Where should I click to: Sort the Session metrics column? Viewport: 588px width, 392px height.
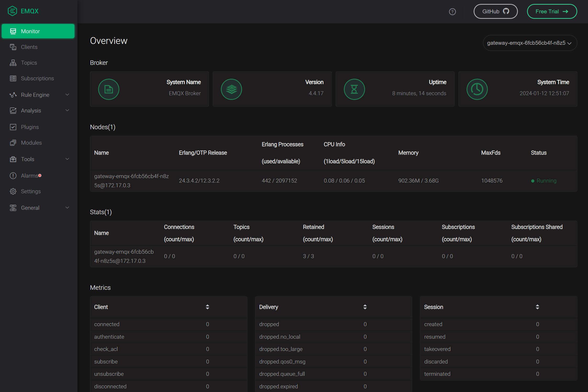point(537,307)
